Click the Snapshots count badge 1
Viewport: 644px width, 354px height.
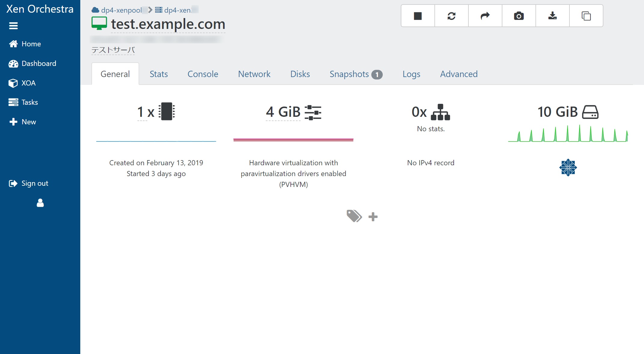click(x=377, y=75)
